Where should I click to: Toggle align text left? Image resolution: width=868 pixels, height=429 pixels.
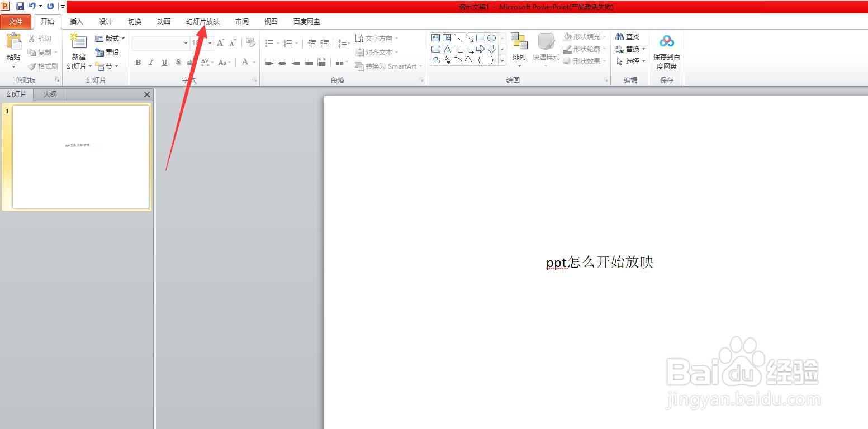coord(269,62)
